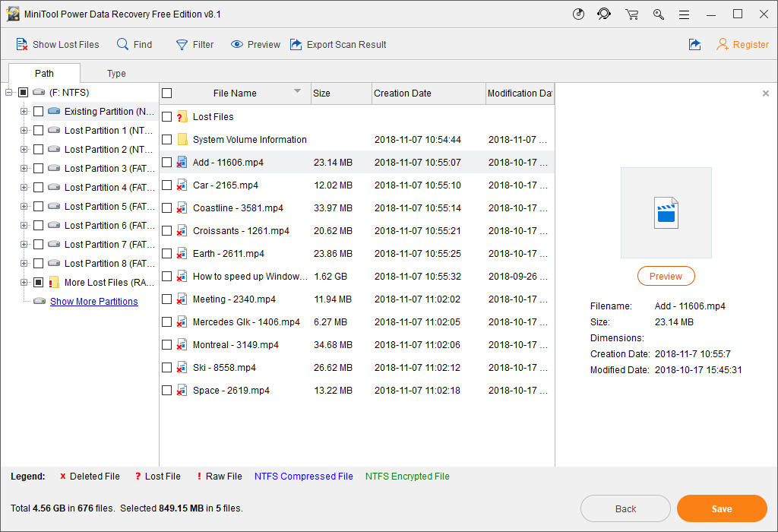Click the Lost Partition 3 drive icon
The height and width of the screenshot is (532, 778).
[54, 168]
